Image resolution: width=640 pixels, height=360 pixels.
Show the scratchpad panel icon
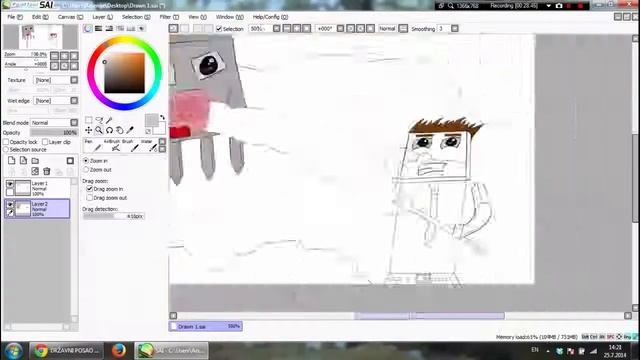[141, 29]
